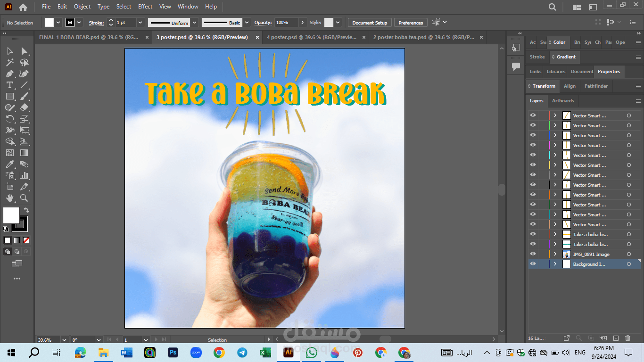
Task: Open the Uniform width profile dropdown
Action: click(x=193, y=23)
